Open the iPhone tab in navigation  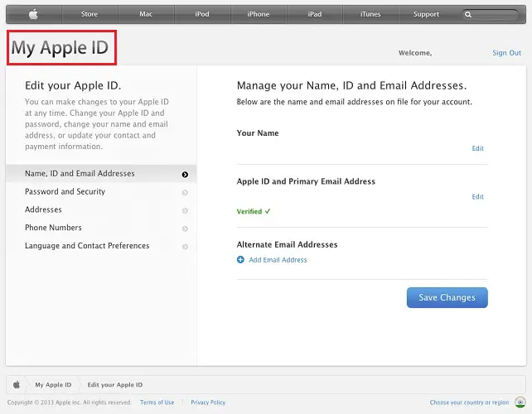tap(259, 14)
